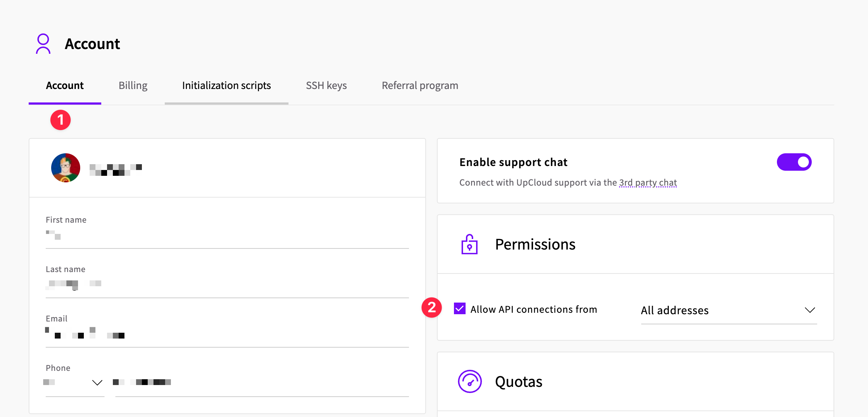Screen dimensions: 868x417
Task: Click the purple Account user icon
Action: pos(43,44)
